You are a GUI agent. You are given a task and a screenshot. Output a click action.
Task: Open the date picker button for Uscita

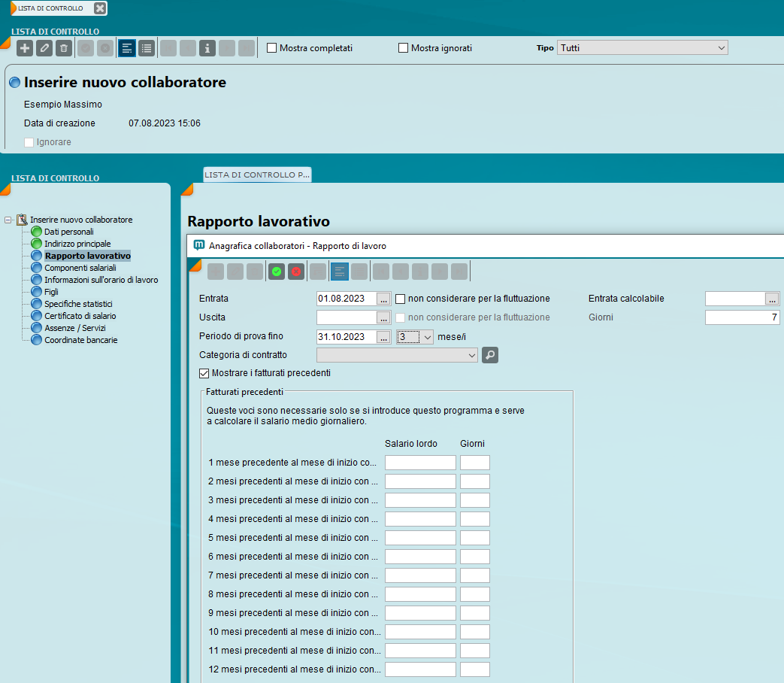[x=384, y=317]
